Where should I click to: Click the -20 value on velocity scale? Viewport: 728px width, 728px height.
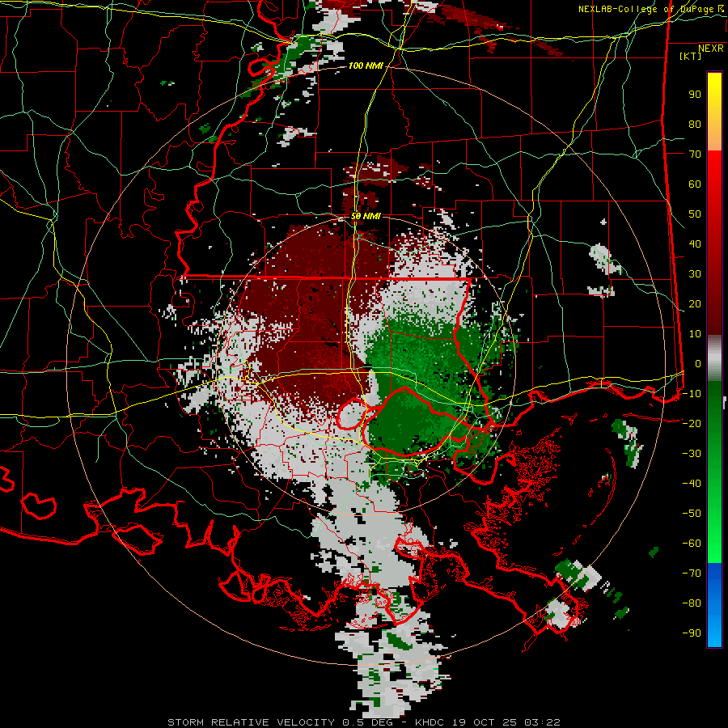pyautogui.click(x=692, y=424)
